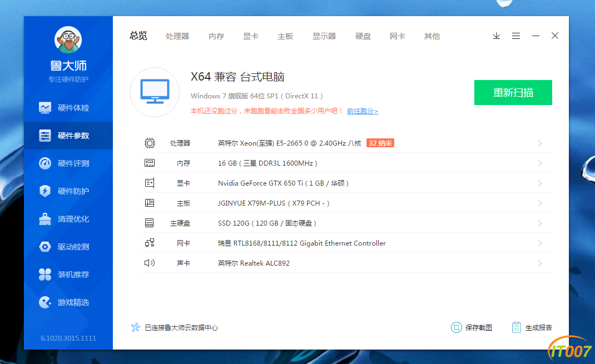Click the 网卡 network row icon

(150, 243)
